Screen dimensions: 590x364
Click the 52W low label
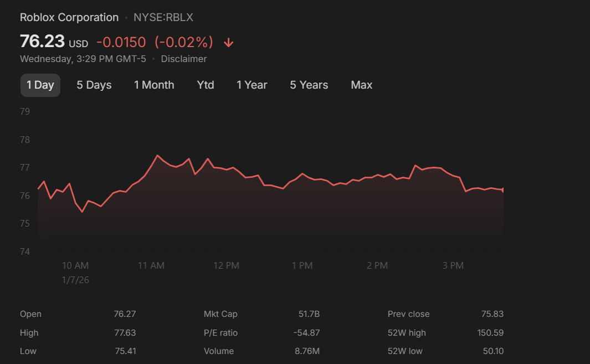[x=405, y=351]
